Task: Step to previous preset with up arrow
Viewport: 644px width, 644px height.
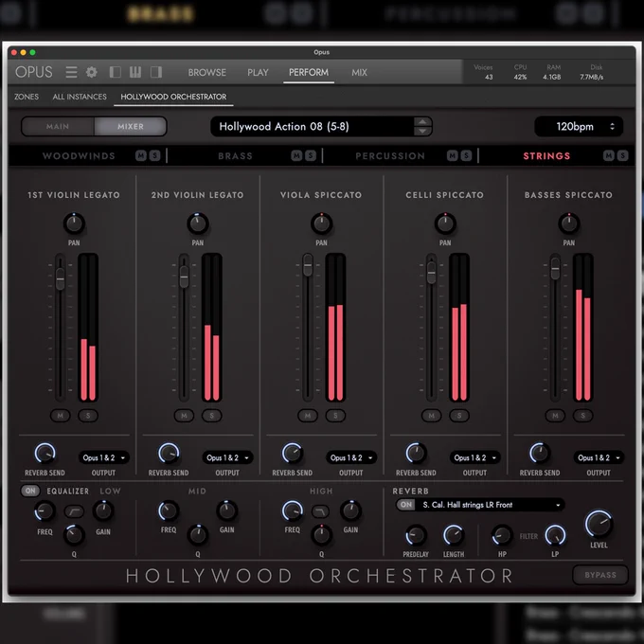Action: click(422, 121)
